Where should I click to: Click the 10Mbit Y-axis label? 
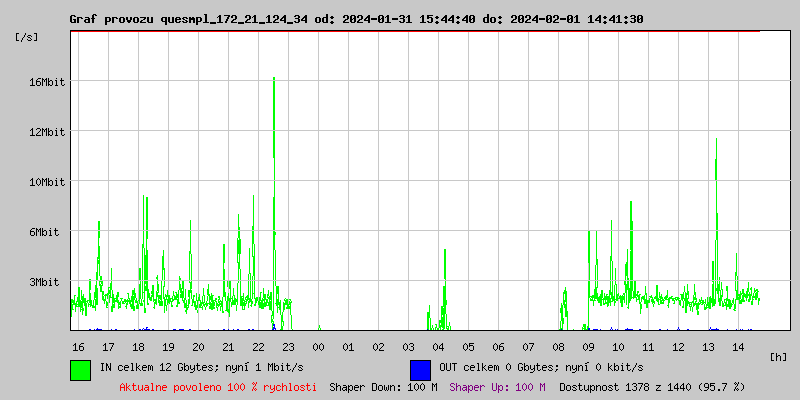click(x=46, y=182)
